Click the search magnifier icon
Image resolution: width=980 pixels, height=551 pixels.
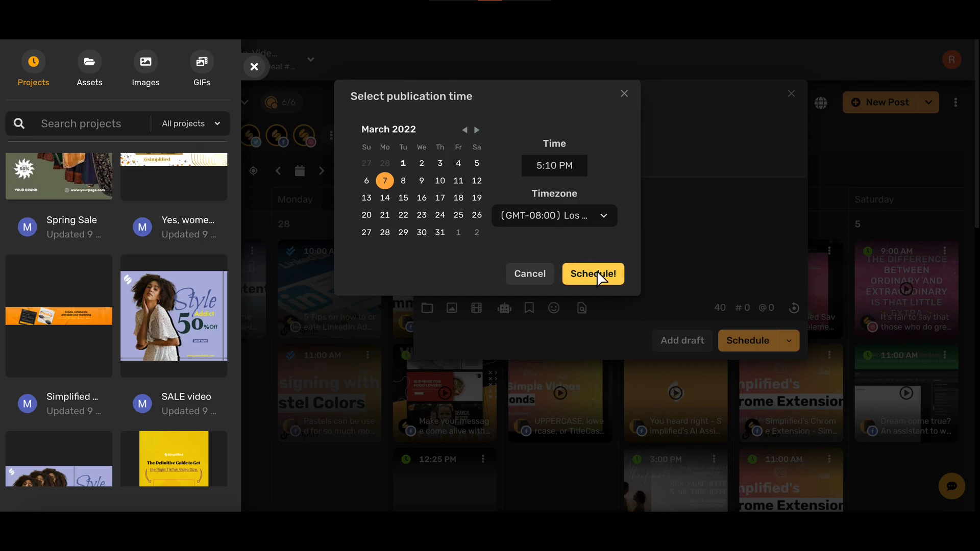coord(19,123)
